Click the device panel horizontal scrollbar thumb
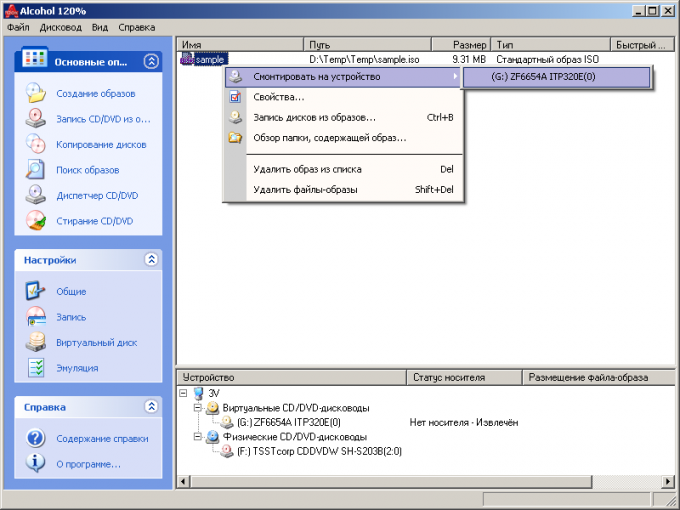Screen dimensions: 680x510 tap(391, 481)
